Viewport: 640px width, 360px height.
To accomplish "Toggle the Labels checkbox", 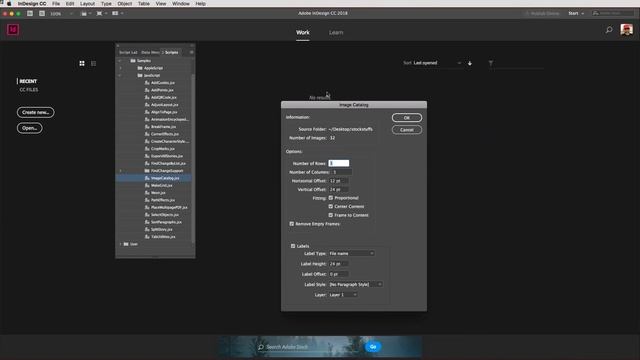I will click(293, 246).
